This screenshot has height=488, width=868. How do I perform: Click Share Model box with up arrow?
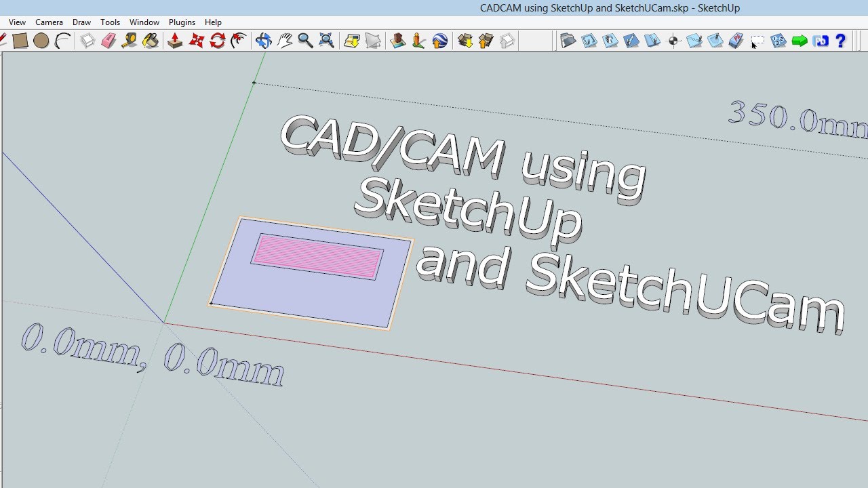pyautogui.click(x=486, y=41)
